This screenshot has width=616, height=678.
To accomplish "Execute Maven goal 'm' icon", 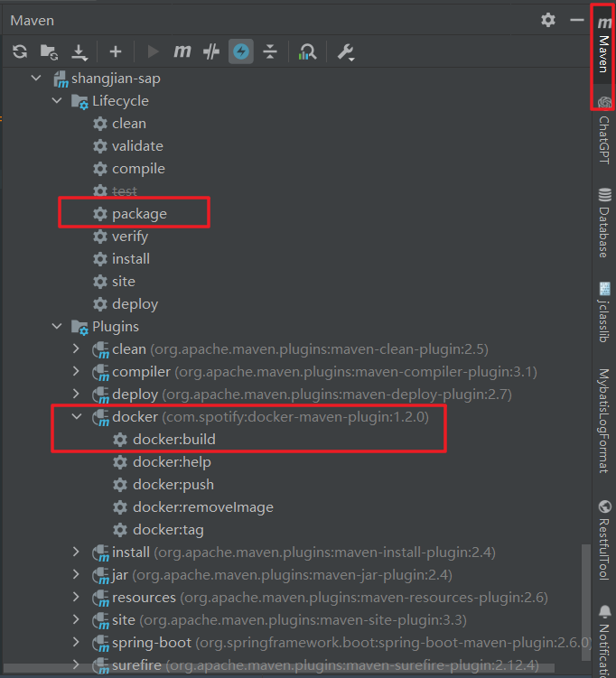I will [x=182, y=51].
